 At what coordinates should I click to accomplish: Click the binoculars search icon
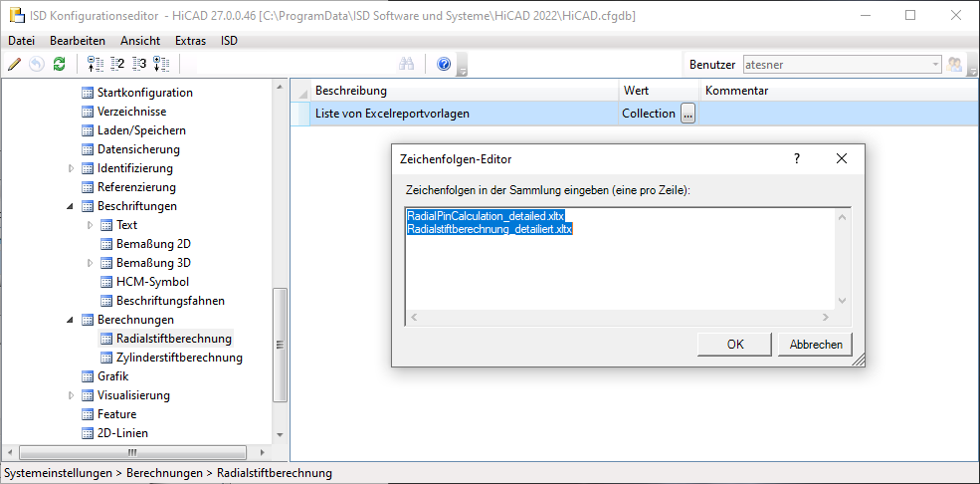click(x=407, y=64)
